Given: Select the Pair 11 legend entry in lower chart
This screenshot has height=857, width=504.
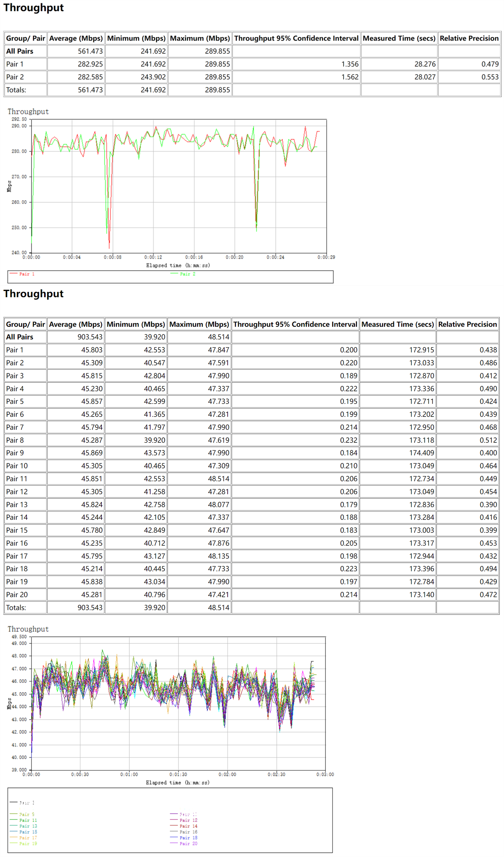Looking at the screenshot, I should [x=23, y=820].
